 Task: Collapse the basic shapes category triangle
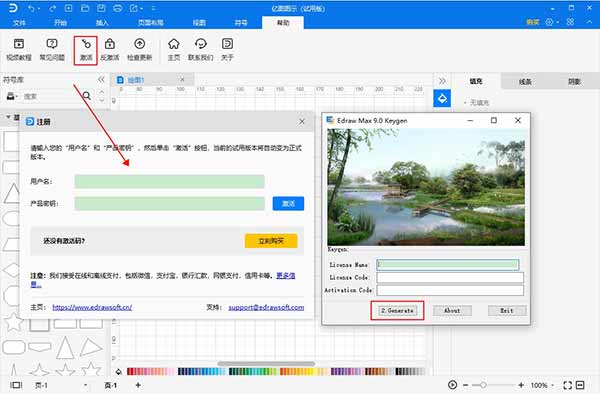8,117
